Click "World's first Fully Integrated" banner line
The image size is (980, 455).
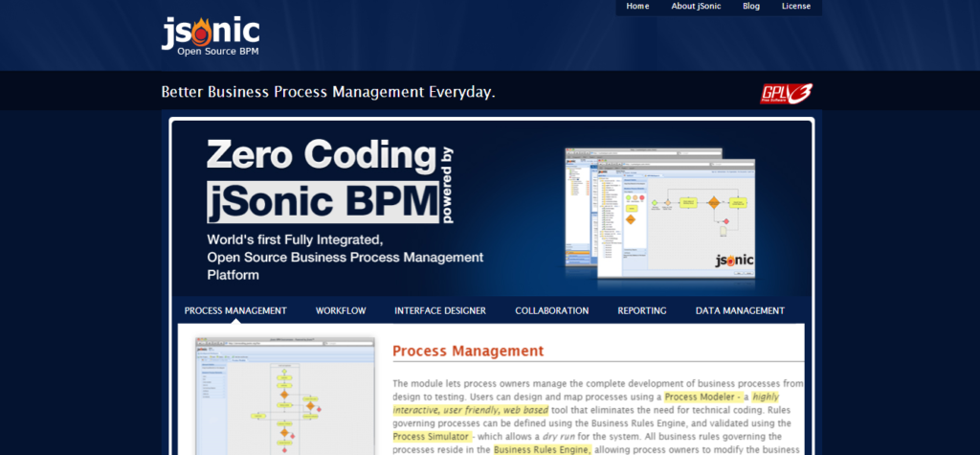click(x=295, y=239)
